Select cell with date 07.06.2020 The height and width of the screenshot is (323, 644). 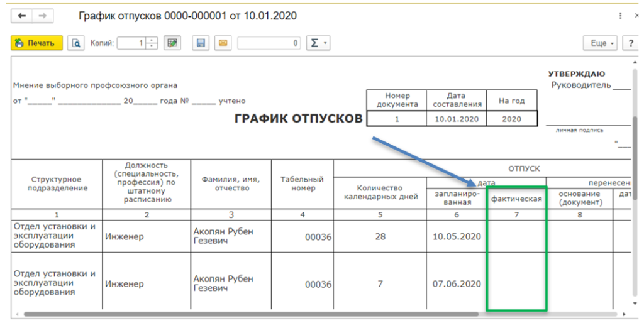(x=457, y=284)
